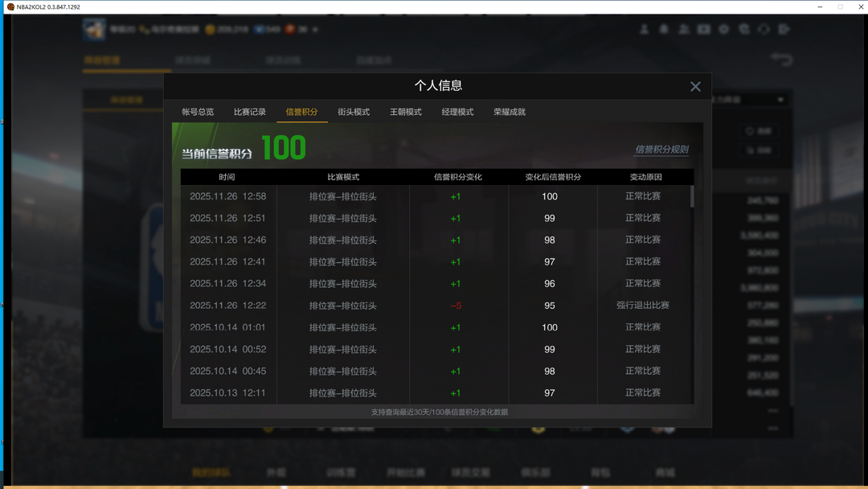
Task: Go to the 街头模式 tab
Action: (354, 112)
